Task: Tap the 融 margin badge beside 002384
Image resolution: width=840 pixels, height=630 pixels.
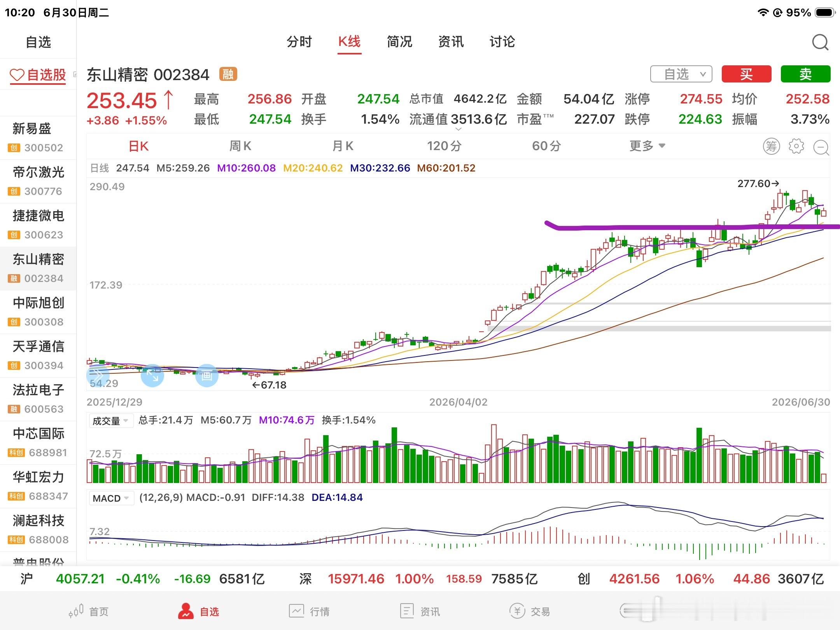Action: coord(228,74)
